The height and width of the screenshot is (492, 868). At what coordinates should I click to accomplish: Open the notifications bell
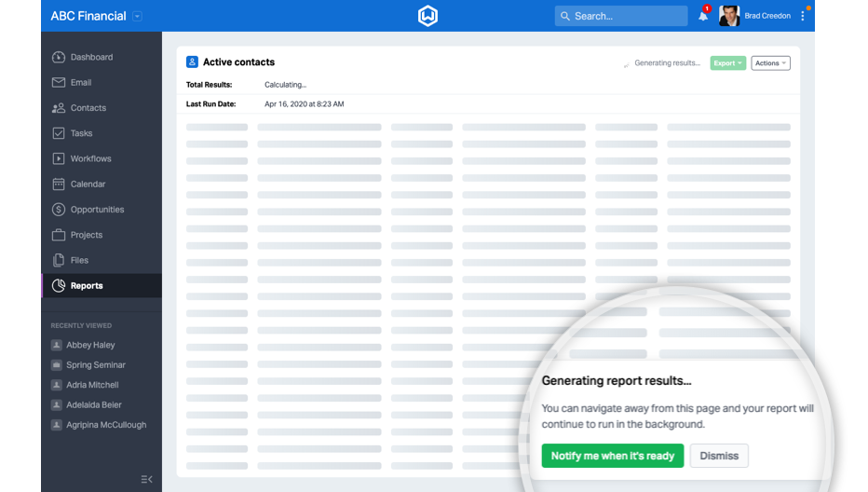coord(703,16)
